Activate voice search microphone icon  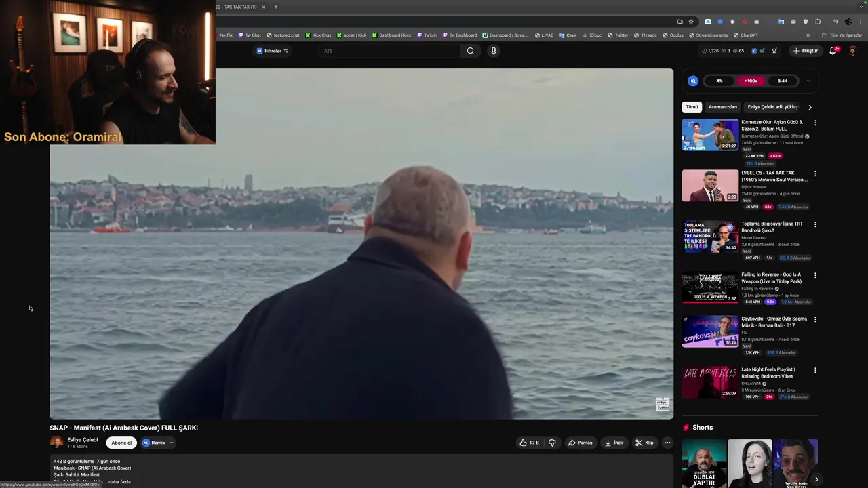[494, 51]
